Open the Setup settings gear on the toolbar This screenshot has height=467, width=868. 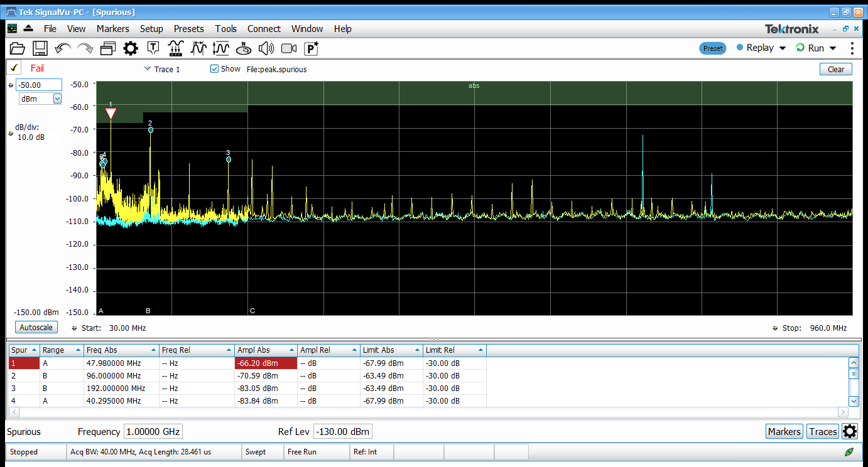[130, 48]
